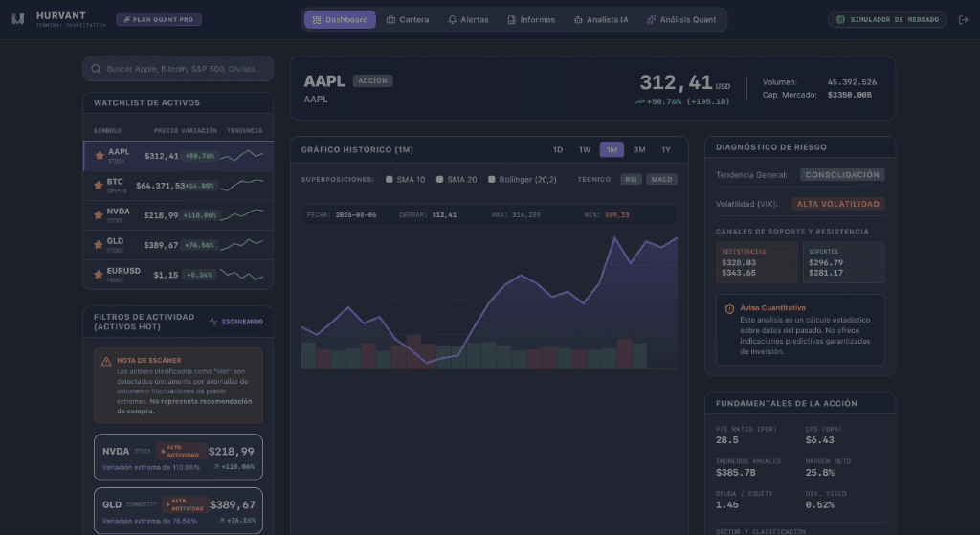Click the warning triangle in Nota de Escáner

click(106, 361)
